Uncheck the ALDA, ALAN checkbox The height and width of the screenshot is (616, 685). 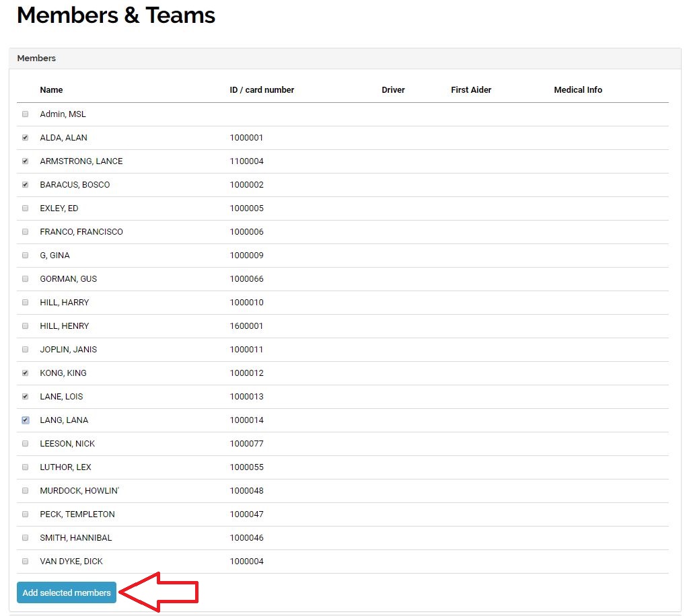point(26,137)
